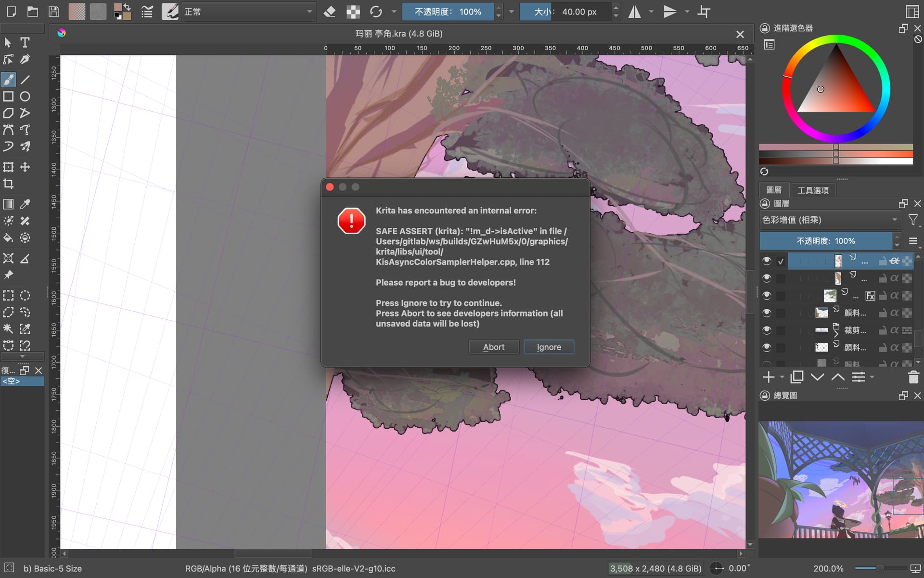Add a new layer with plus button
The height and width of the screenshot is (578, 924).
[x=769, y=377]
